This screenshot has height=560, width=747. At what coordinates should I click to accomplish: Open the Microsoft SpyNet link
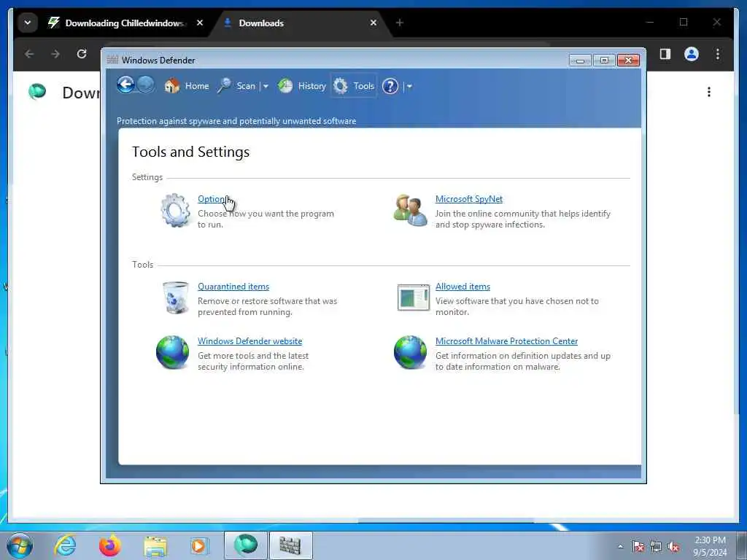469,199
